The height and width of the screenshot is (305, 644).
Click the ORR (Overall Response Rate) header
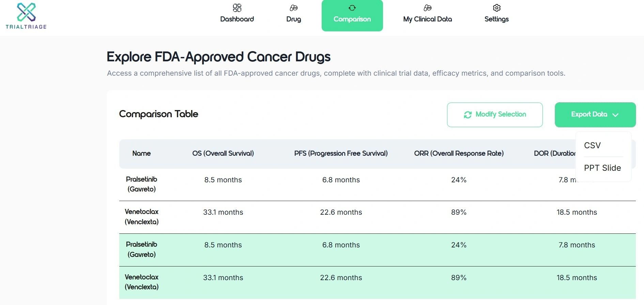point(459,153)
